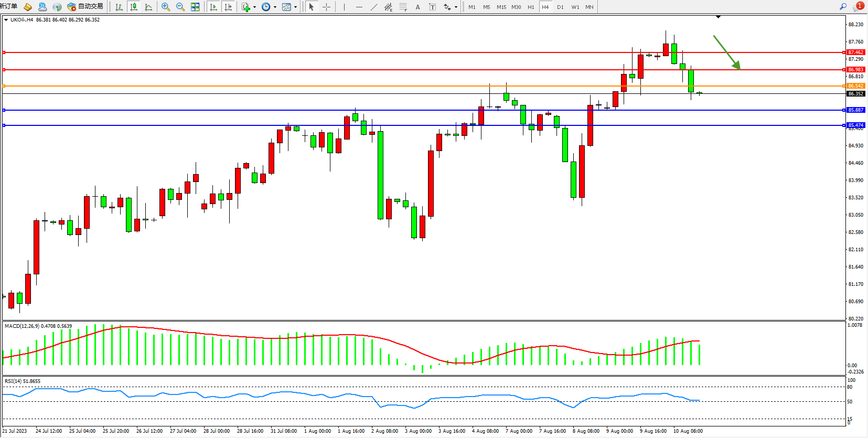Screen dimensions: 868x438
Task: Click the 自动交易 auto trading button
Action: (85, 7)
